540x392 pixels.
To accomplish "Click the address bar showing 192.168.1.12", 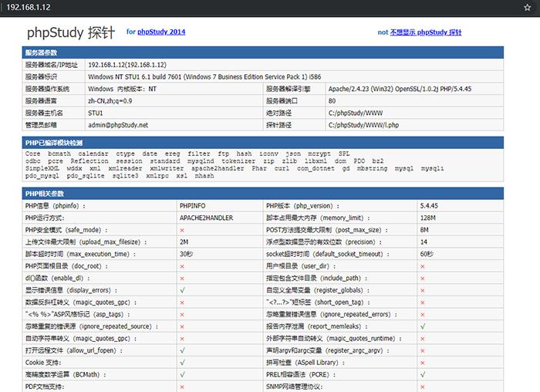I will [29, 7].
